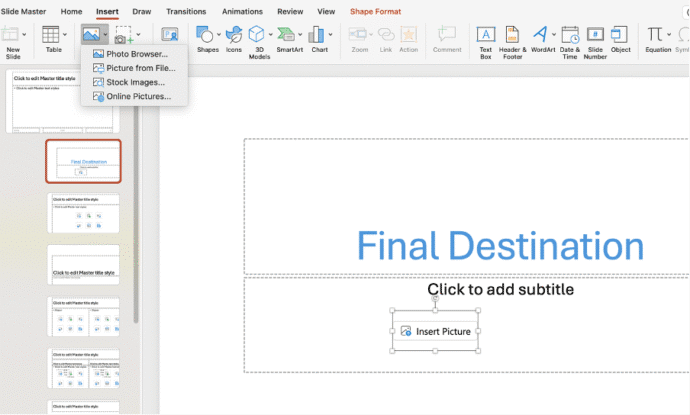Image resolution: width=690 pixels, height=415 pixels.
Task: Expand the Chart dropdown arrow
Action: tap(332, 35)
